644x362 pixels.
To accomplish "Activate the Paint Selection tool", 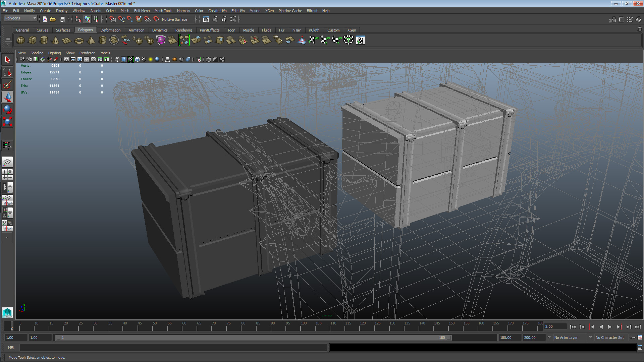I will (7, 85).
